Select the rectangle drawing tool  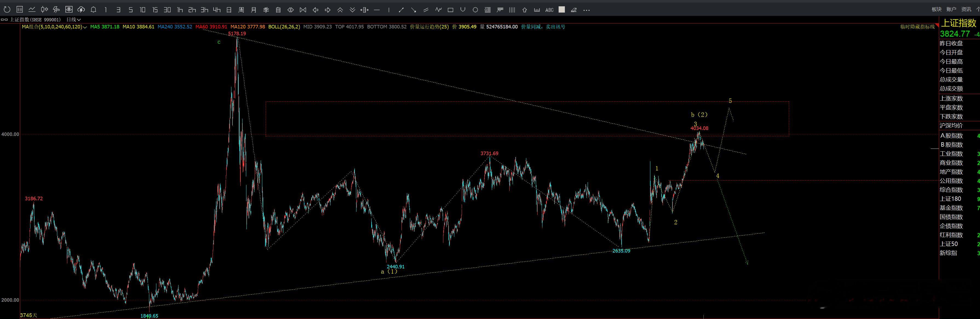click(x=450, y=10)
